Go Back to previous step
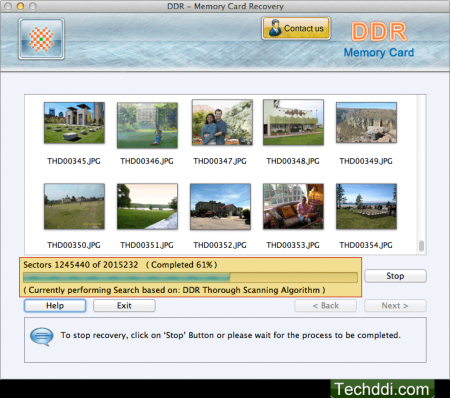 click(x=325, y=306)
